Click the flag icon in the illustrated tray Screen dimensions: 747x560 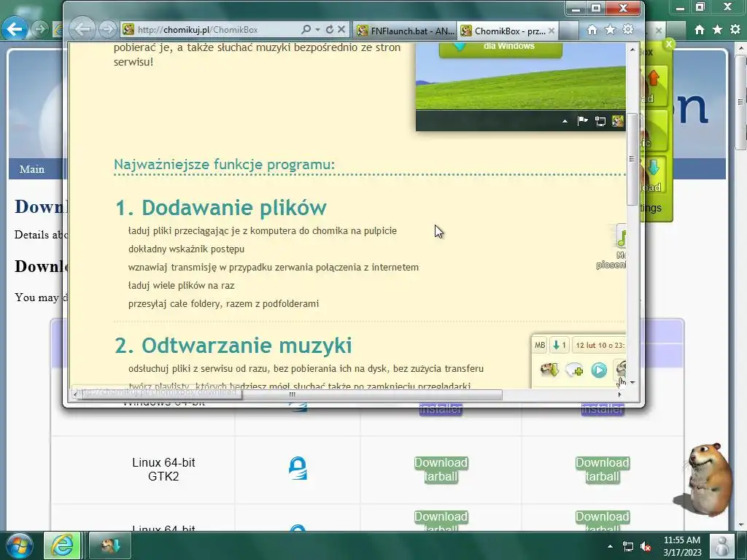[x=582, y=121]
